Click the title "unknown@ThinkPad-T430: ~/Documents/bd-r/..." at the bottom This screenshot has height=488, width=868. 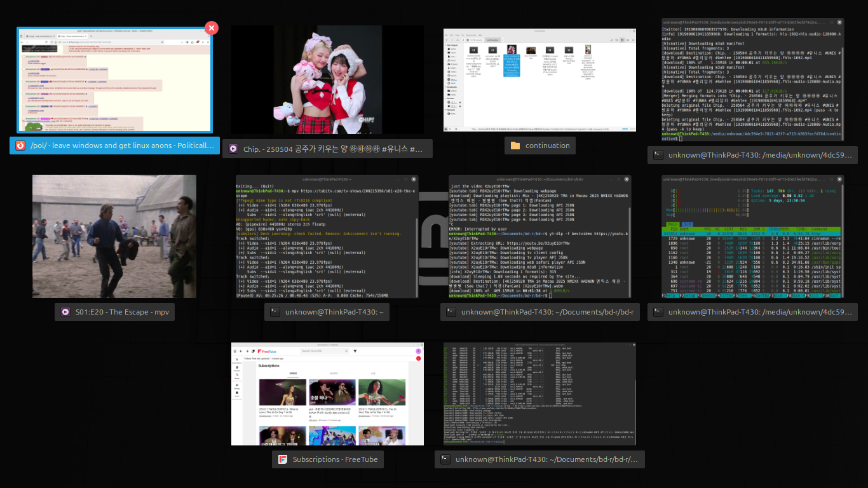[546, 459]
